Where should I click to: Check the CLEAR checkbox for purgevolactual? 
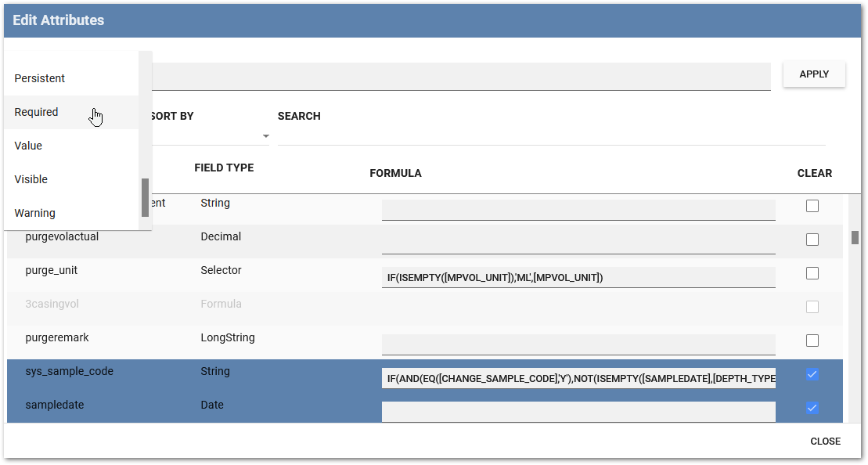812,240
